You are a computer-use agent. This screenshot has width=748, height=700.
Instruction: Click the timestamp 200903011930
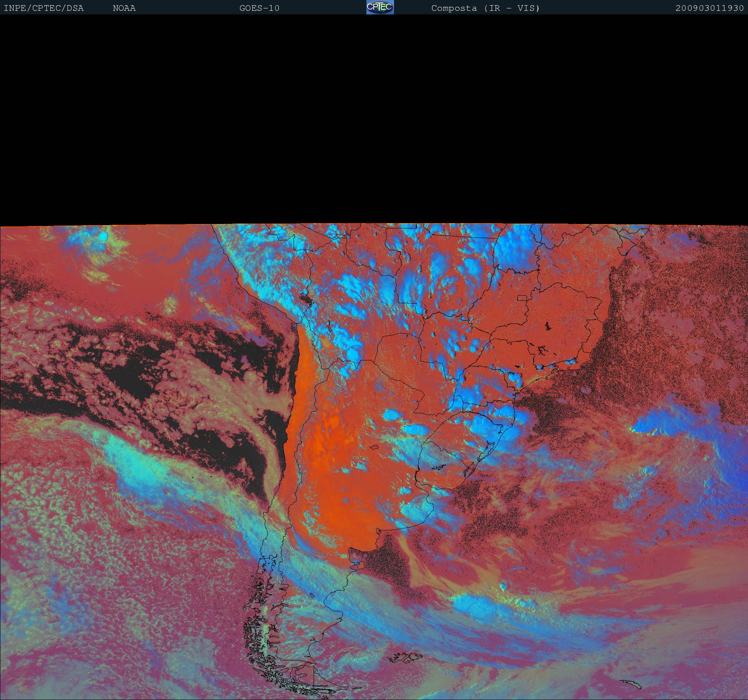[710, 8]
